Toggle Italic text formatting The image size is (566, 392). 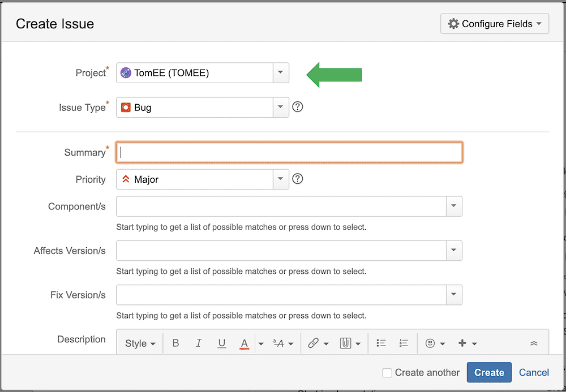(199, 343)
